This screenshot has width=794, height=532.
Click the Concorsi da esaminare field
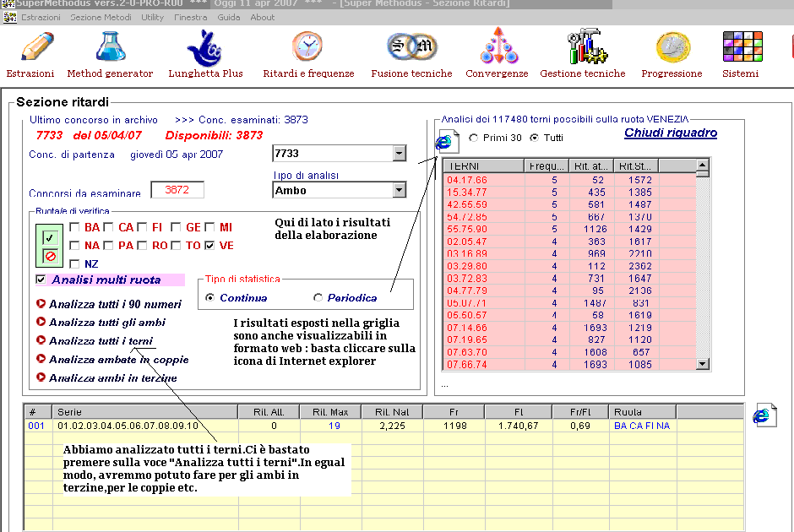[x=177, y=190]
